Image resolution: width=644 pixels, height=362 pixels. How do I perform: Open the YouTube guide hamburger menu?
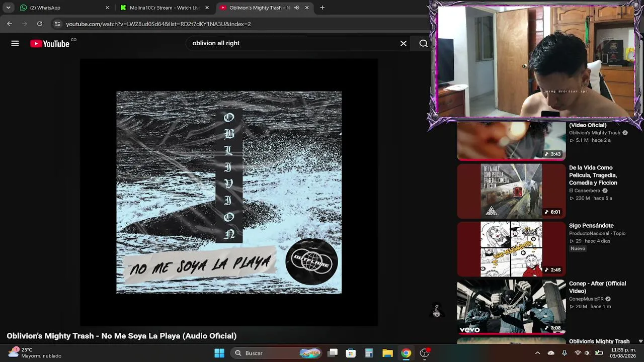pyautogui.click(x=15, y=44)
